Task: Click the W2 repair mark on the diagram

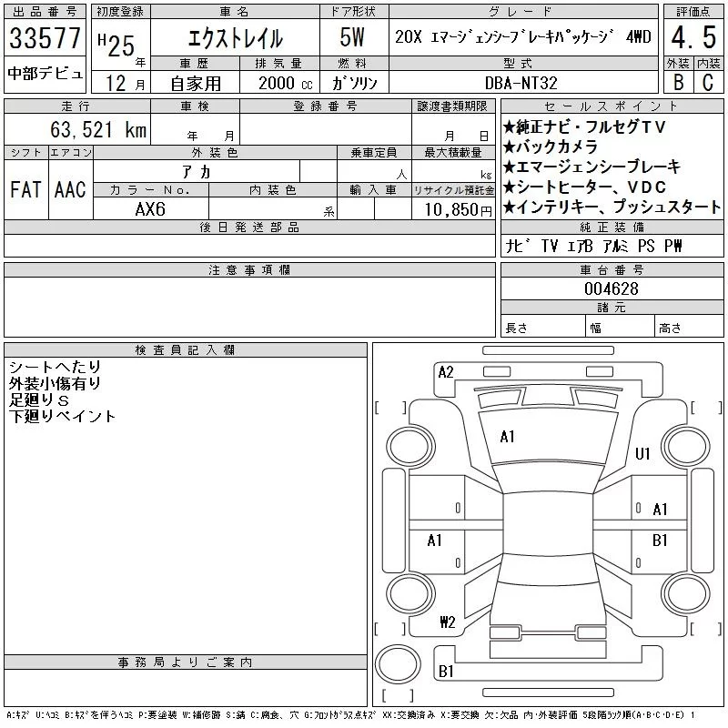Action: click(x=447, y=622)
